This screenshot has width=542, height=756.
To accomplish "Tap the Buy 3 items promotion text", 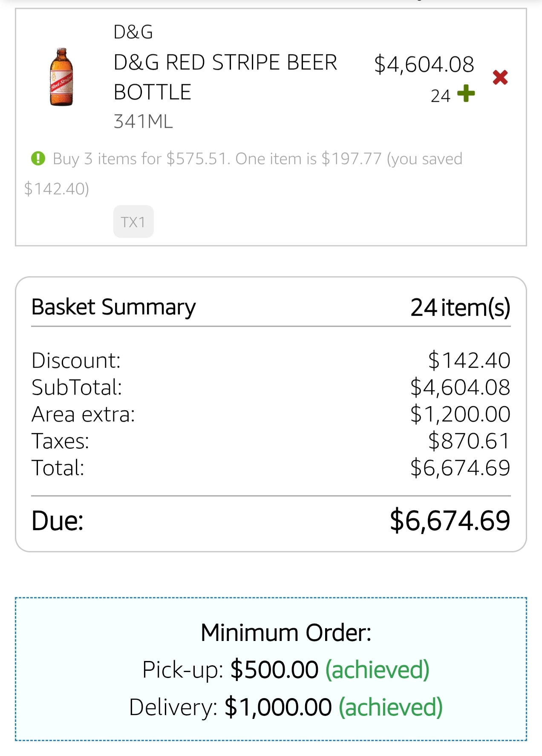I will tap(257, 159).
